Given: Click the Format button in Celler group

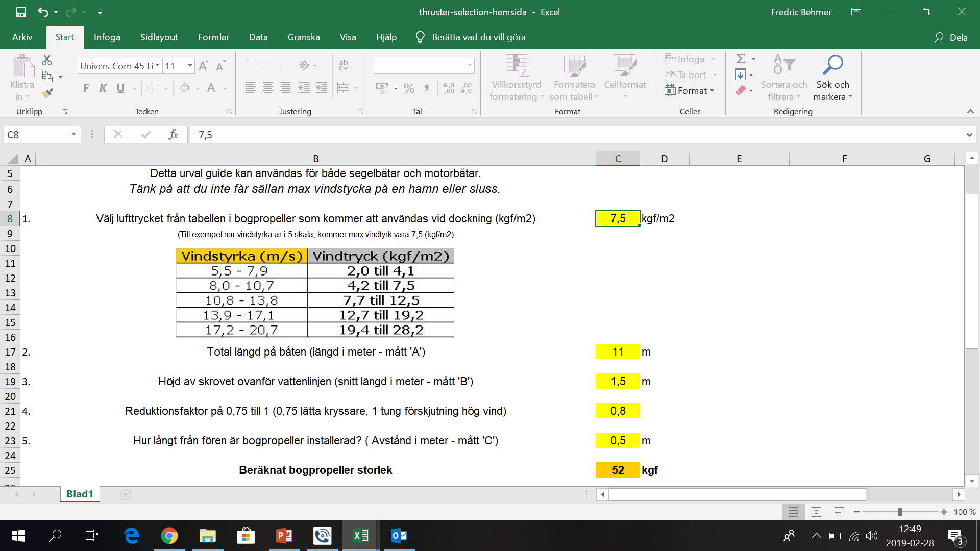Looking at the screenshot, I should point(689,91).
